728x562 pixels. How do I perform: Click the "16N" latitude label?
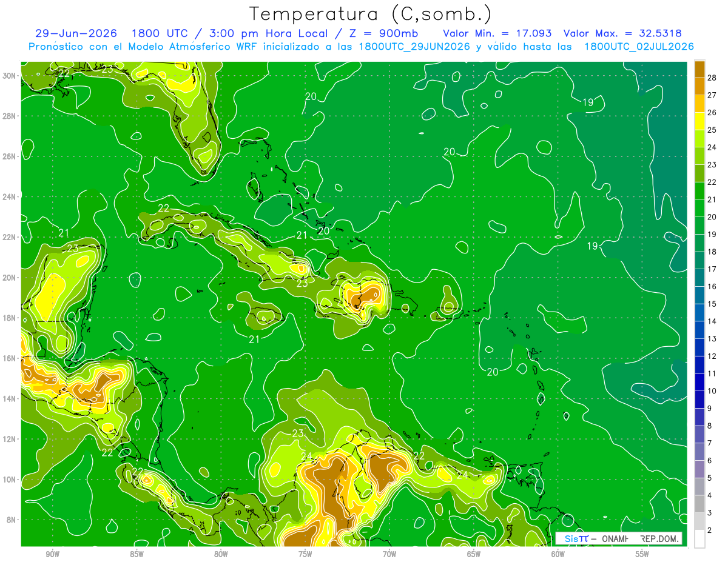(x=10, y=358)
